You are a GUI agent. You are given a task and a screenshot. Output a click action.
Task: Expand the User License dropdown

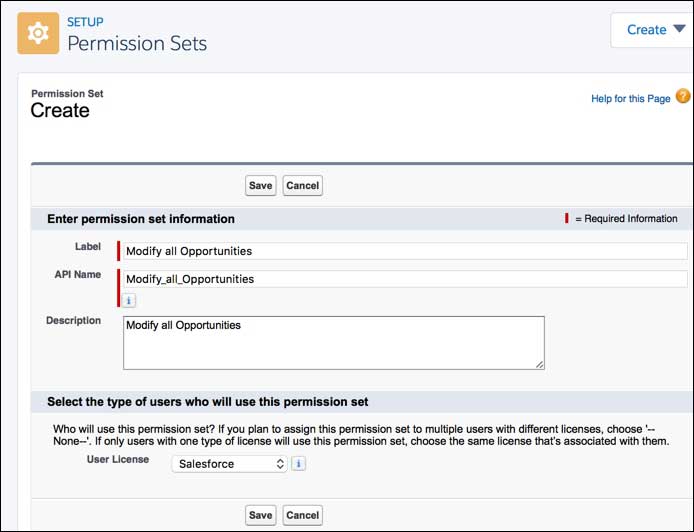pos(230,464)
